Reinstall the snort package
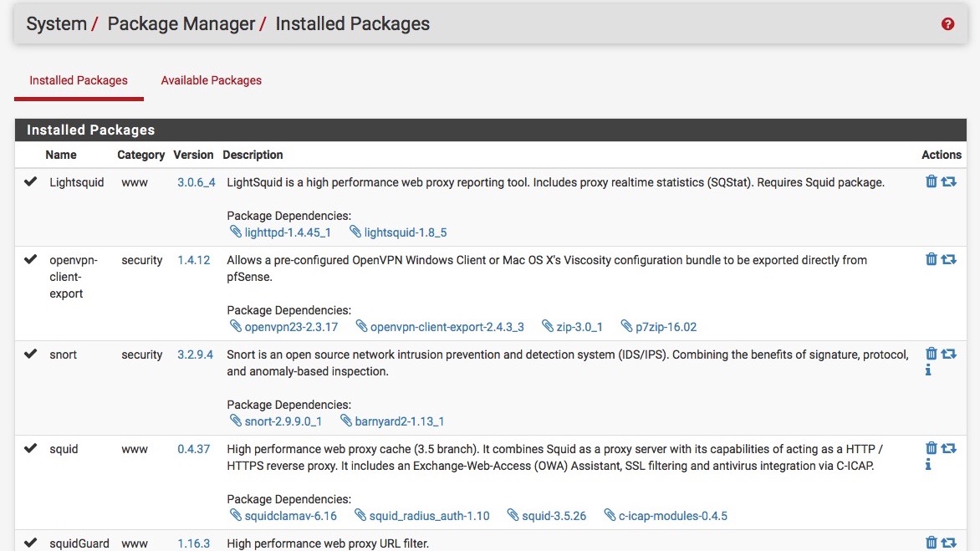 (x=949, y=353)
